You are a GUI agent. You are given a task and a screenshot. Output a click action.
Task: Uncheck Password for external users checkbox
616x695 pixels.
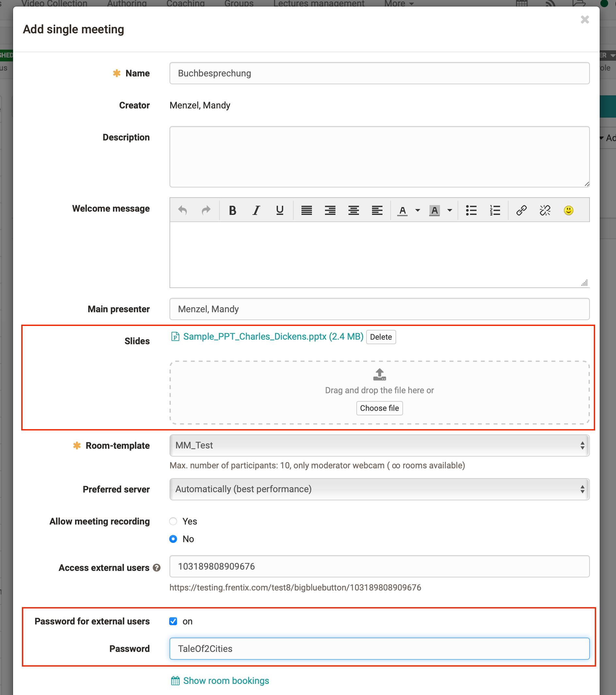(173, 621)
